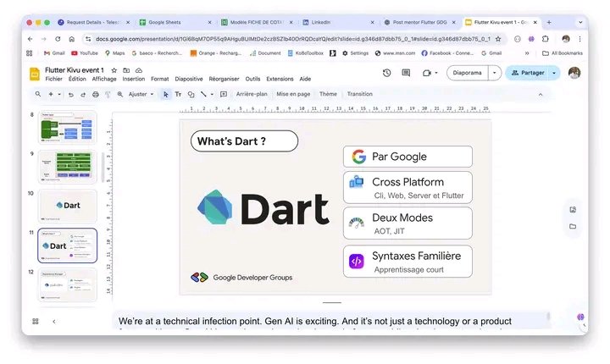Open the YouTube bookmark
610x364 pixels.
click(85, 53)
